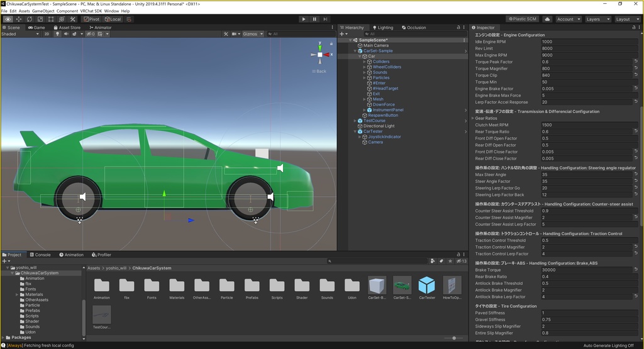Toggle scene effects button
Image resolution: width=644 pixels, height=349 pixels.
point(74,34)
